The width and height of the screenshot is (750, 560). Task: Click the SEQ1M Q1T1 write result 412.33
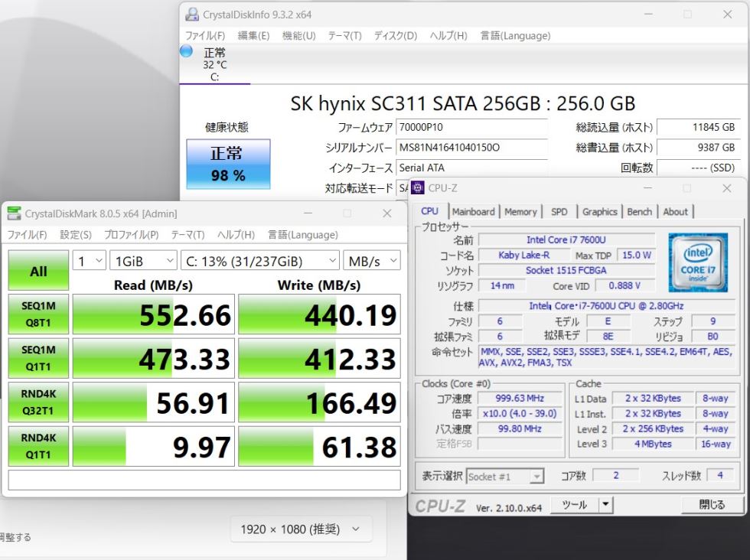pyautogui.click(x=319, y=359)
